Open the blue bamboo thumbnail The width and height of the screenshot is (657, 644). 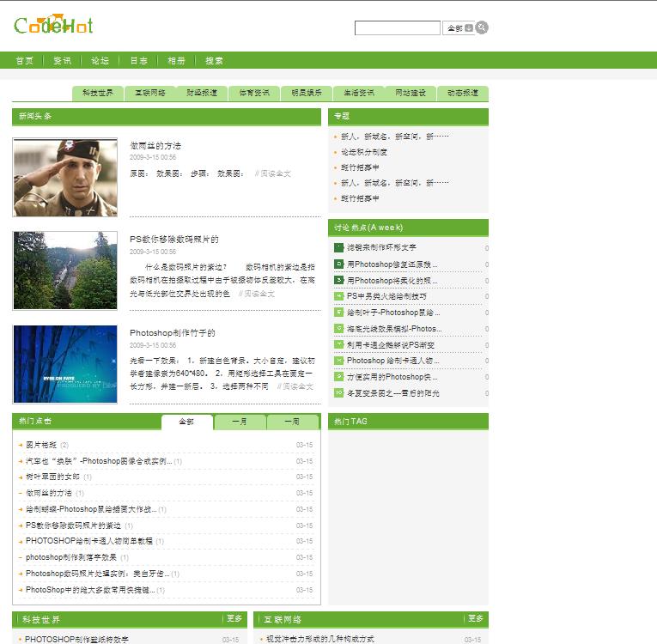coord(65,364)
